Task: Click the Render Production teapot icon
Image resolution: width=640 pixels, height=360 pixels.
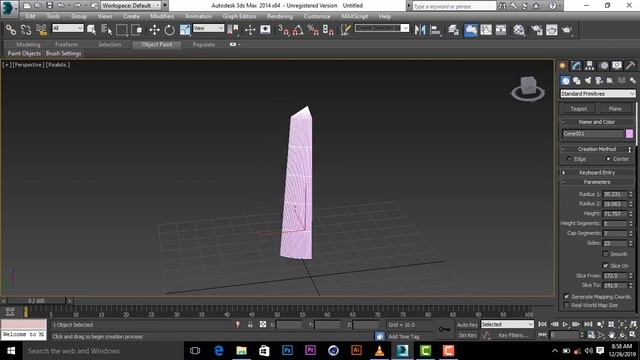Action: point(567,30)
